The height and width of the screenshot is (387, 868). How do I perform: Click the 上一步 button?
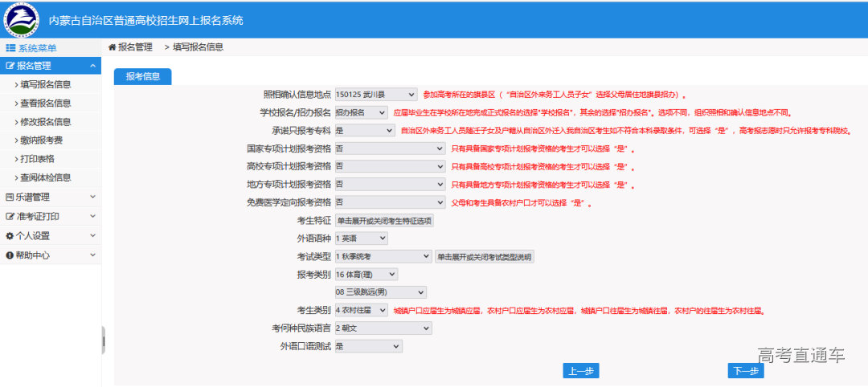coord(581,371)
